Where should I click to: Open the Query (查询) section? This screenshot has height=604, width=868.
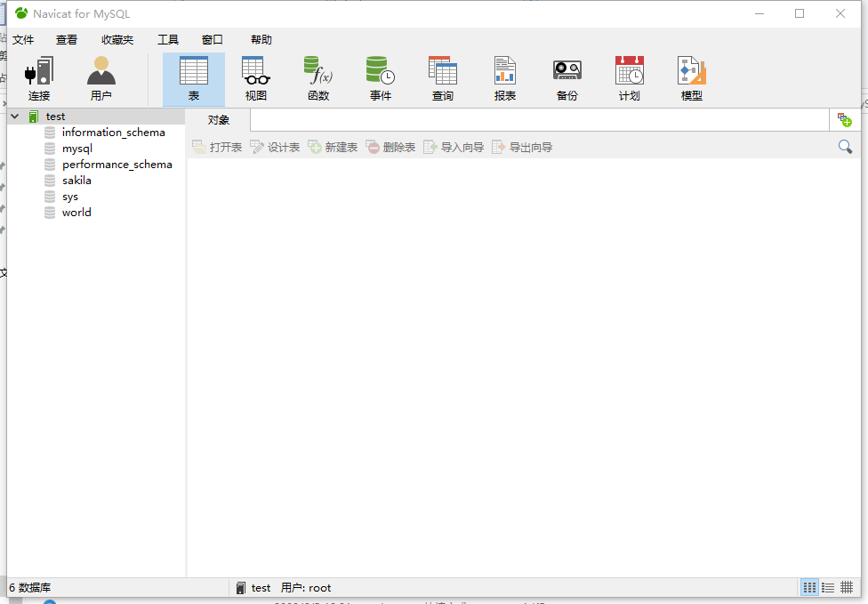coord(442,79)
